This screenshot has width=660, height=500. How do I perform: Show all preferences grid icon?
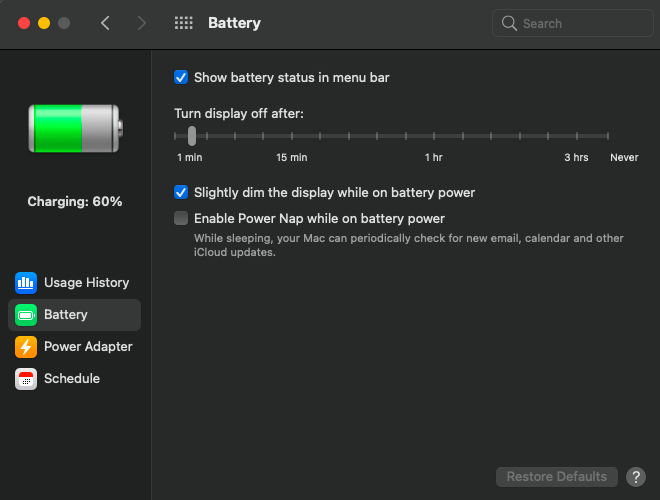click(183, 23)
